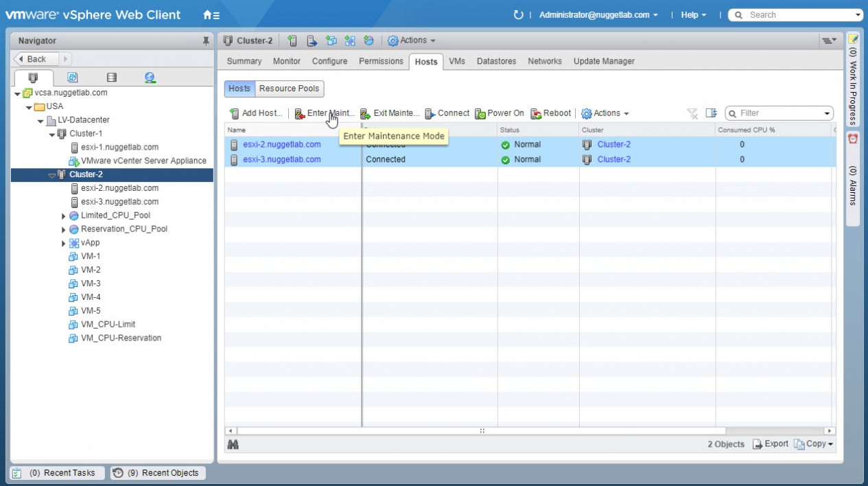868x486 pixels.
Task: Click the vSphere home menu icon
Action: 211,15
